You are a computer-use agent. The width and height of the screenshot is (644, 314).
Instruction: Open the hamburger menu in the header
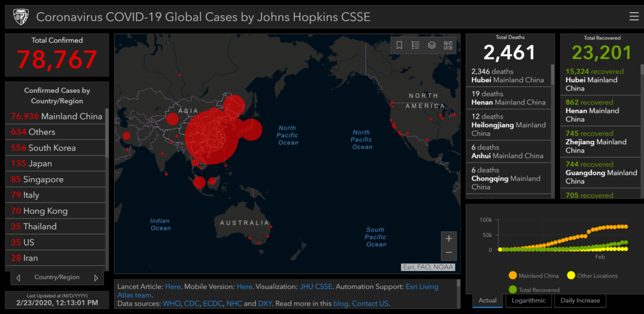pos(634,16)
